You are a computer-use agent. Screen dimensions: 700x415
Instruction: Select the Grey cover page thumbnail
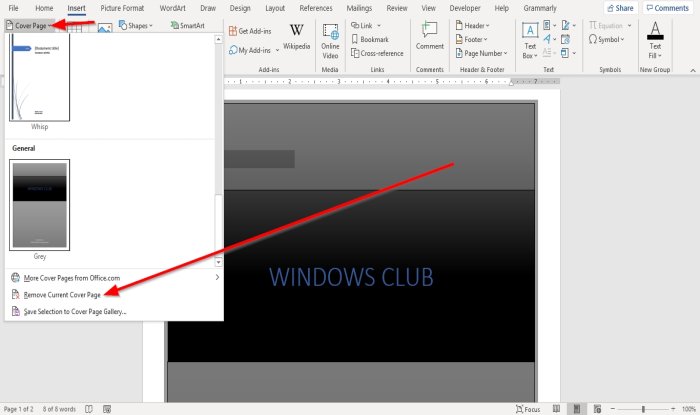40,205
